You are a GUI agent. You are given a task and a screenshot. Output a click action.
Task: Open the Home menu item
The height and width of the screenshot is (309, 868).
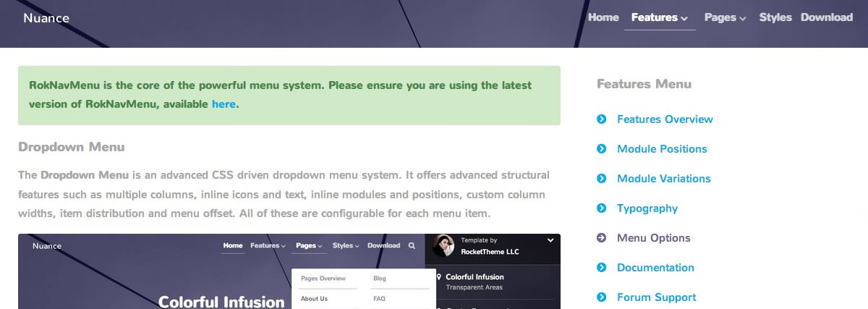603,17
